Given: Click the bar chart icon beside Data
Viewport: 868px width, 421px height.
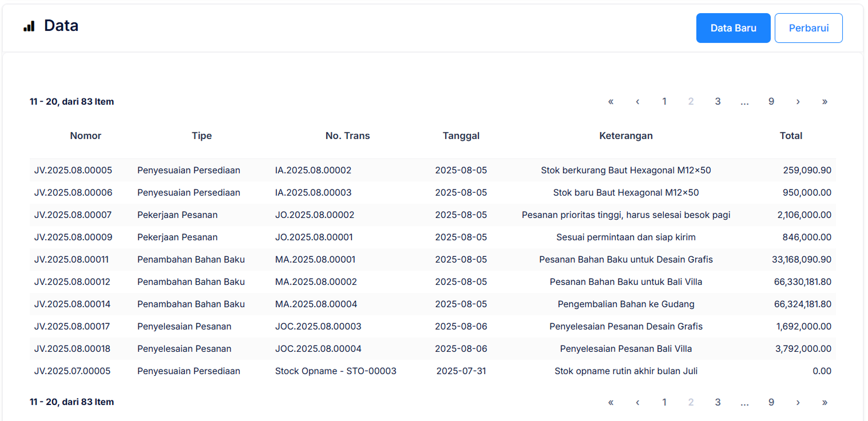Looking at the screenshot, I should [x=29, y=26].
